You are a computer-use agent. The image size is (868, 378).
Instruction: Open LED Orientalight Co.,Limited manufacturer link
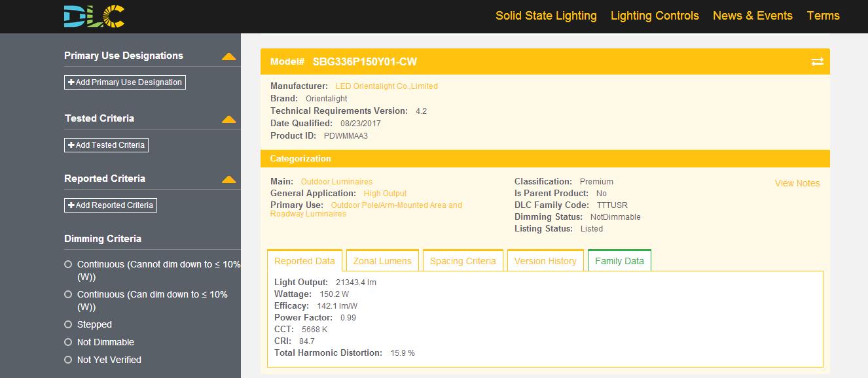(x=386, y=86)
